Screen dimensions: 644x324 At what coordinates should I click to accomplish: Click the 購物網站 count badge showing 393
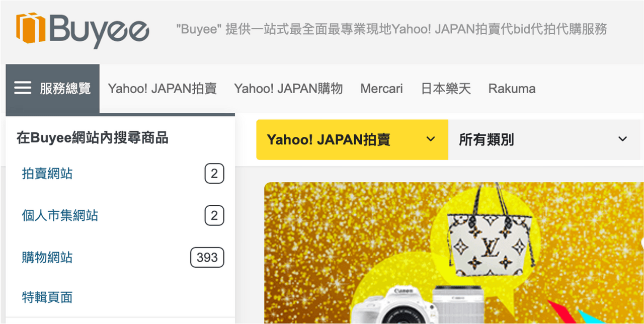[x=207, y=257]
